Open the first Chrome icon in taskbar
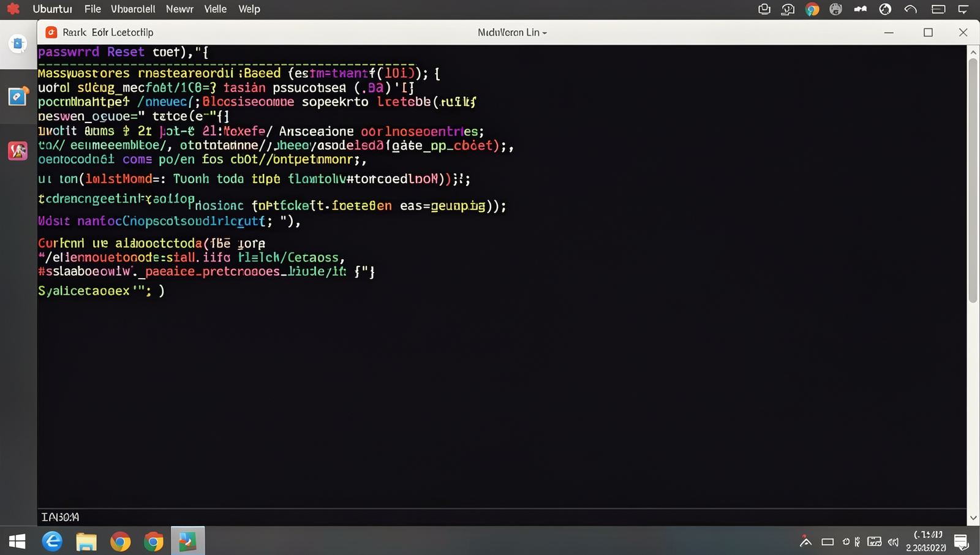Screen dimensions: 980x555 (x=120, y=542)
